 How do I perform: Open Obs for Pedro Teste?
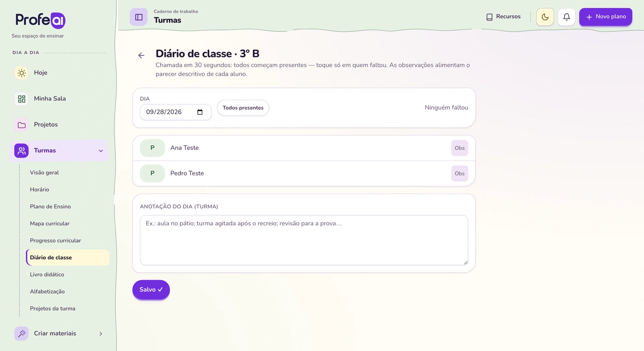460,173
